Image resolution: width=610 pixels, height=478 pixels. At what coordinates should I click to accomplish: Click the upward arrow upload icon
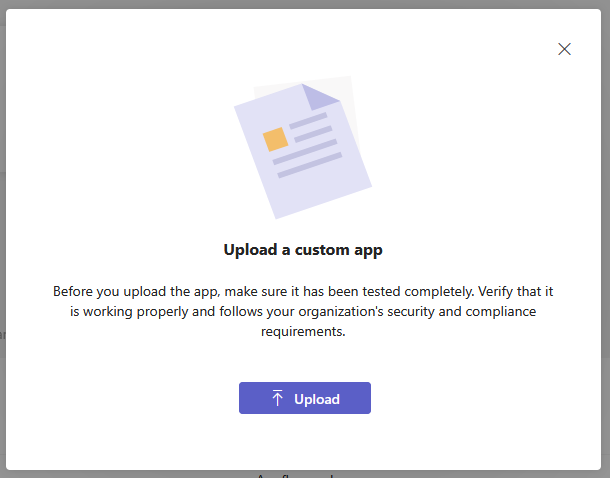point(278,399)
